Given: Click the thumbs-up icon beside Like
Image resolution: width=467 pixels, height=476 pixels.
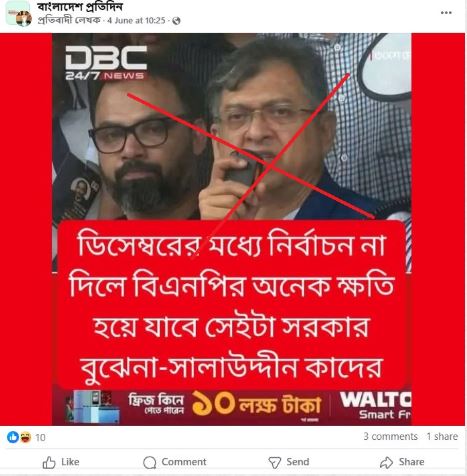Looking at the screenshot, I should (49, 462).
